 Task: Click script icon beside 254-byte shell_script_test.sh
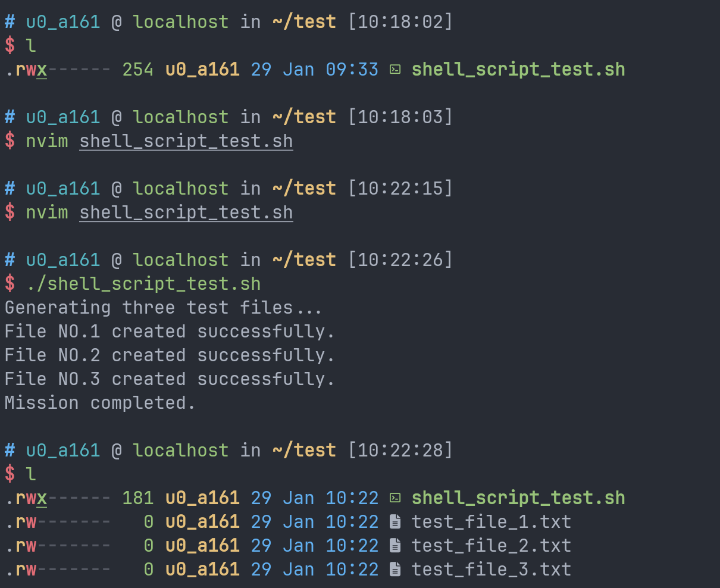pos(395,70)
